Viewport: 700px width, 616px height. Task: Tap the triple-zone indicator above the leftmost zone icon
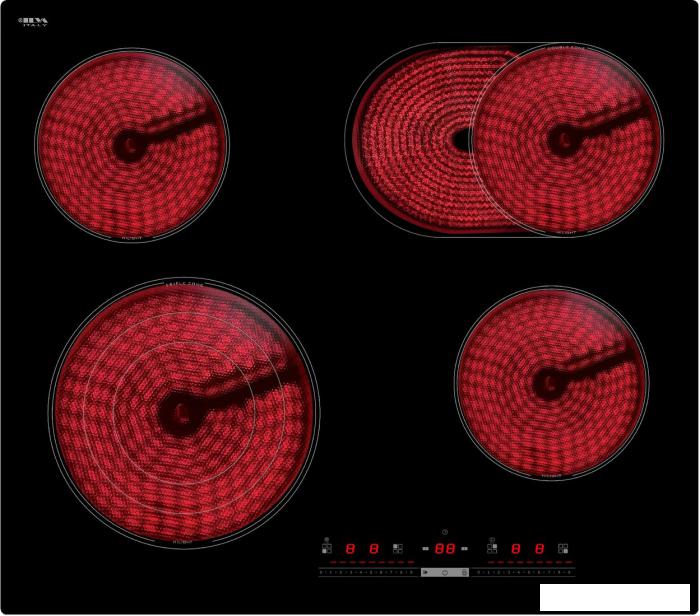(x=327, y=539)
